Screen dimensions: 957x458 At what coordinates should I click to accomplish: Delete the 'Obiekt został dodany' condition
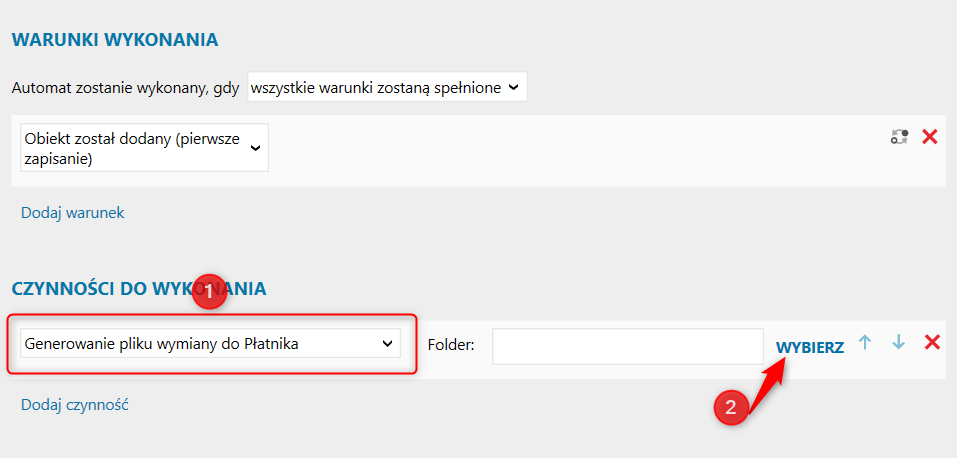[x=930, y=137]
